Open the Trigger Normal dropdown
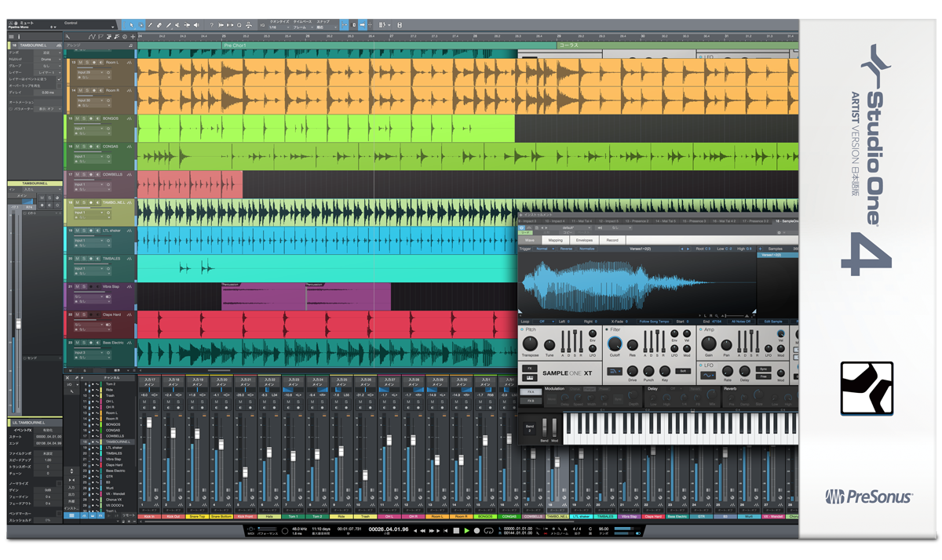Viewport: 942px width, 560px height. point(544,249)
